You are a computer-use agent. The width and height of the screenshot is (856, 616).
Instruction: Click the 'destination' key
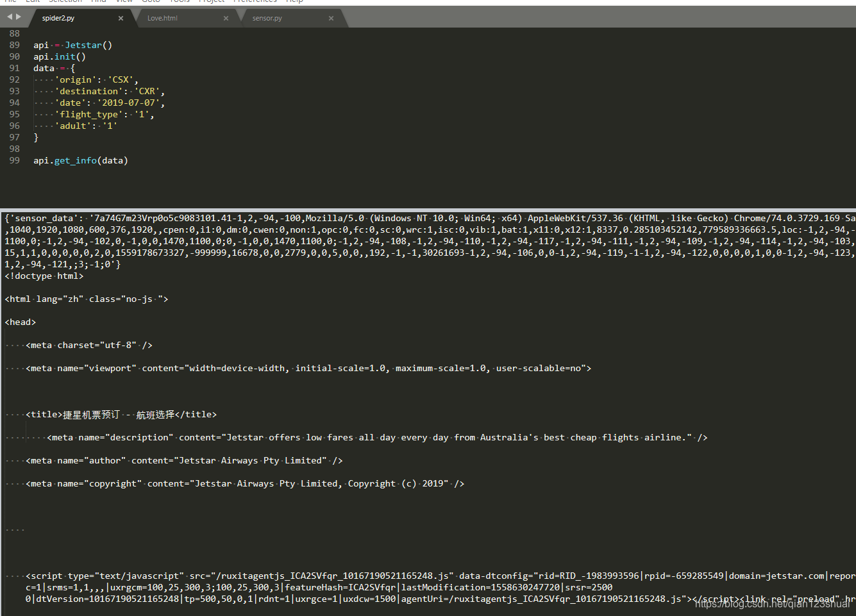(89, 91)
